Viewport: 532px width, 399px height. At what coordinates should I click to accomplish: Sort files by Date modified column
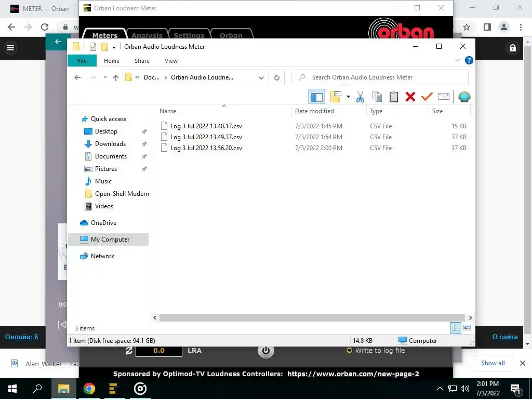[x=314, y=111]
